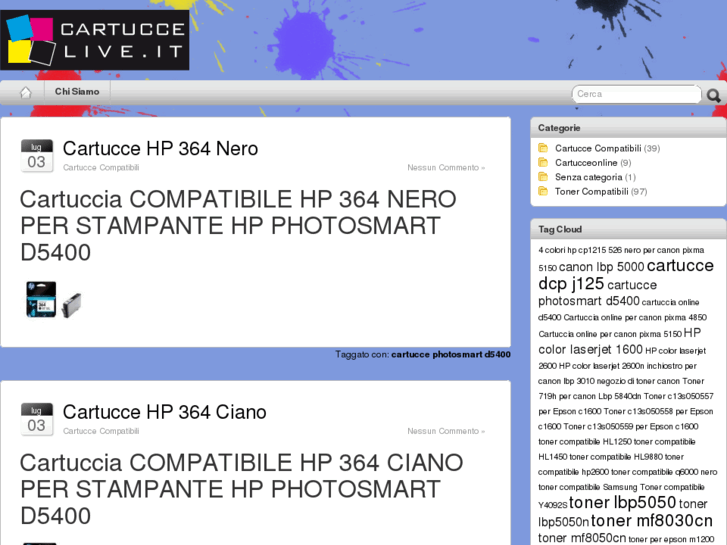The height and width of the screenshot is (545, 727).
Task: Open the Chi Siamo menu item
Action: 77,92
